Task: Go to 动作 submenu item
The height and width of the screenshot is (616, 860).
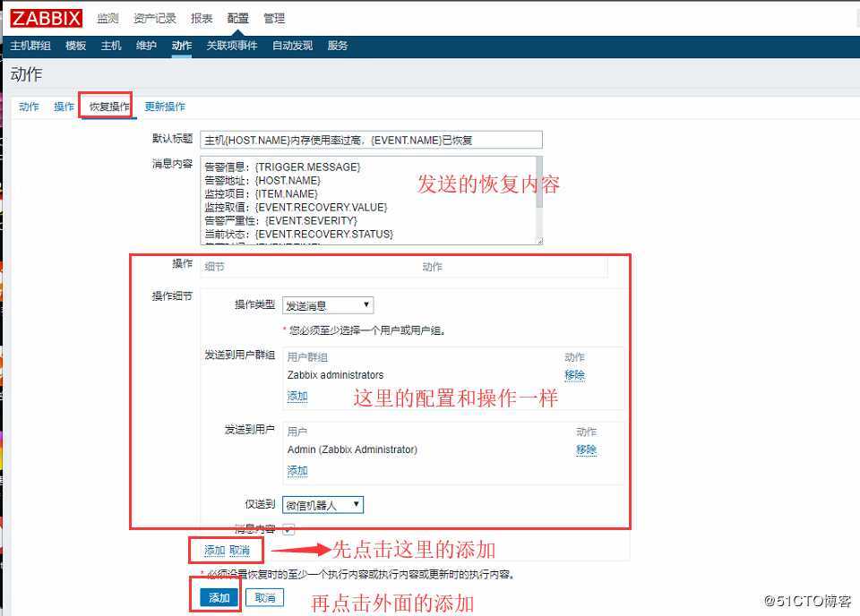Action: (x=182, y=46)
